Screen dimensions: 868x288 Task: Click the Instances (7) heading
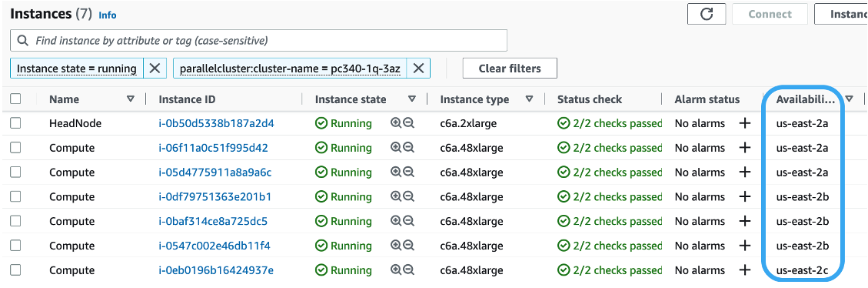pyautogui.click(x=51, y=14)
